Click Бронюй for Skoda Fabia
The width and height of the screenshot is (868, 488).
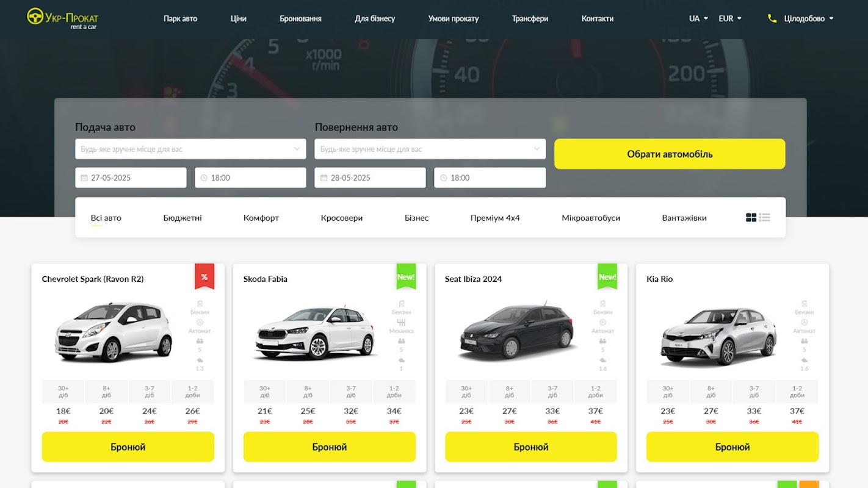click(330, 447)
